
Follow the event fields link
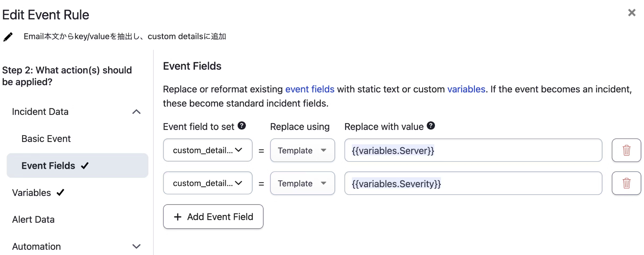point(310,89)
